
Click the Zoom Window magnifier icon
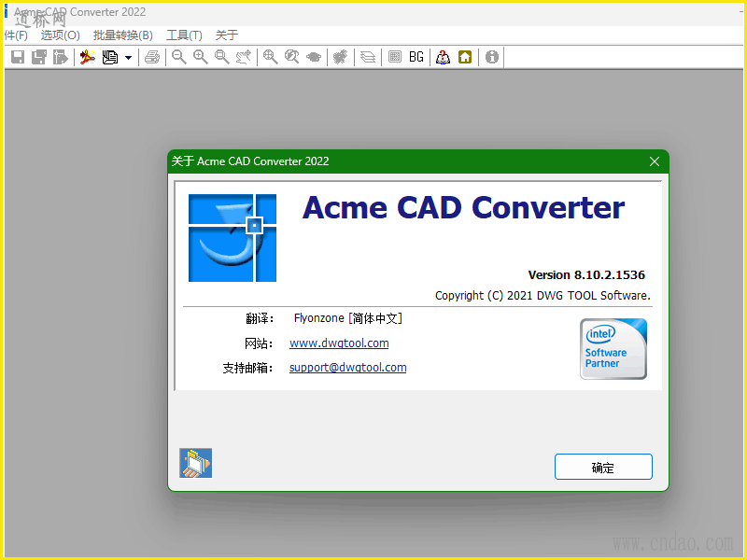[x=222, y=57]
